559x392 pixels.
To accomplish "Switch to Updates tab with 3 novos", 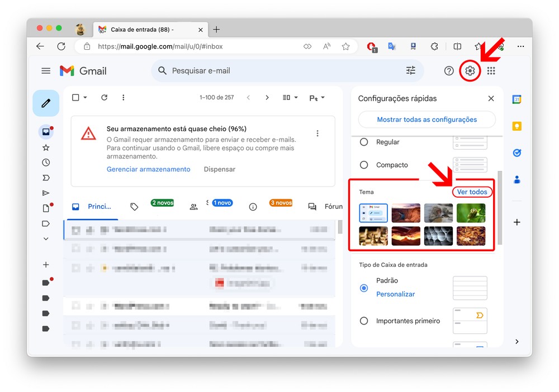I will [x=271, y=207].
